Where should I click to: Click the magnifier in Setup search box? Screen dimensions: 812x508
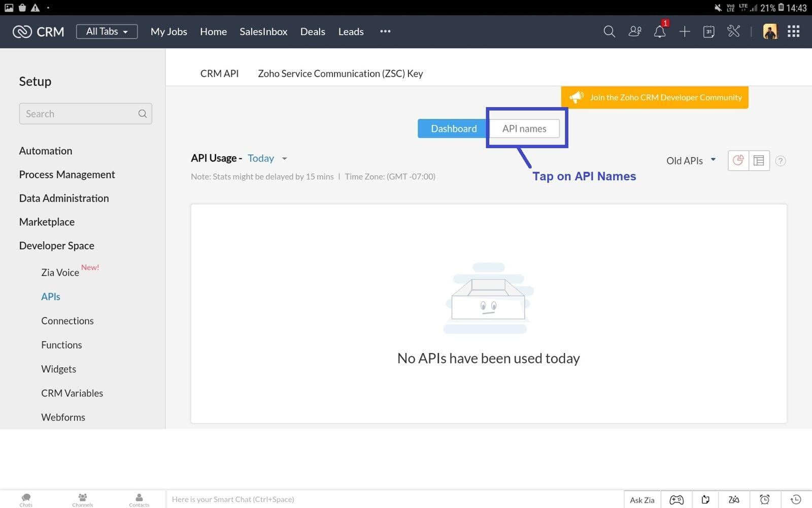143,114
